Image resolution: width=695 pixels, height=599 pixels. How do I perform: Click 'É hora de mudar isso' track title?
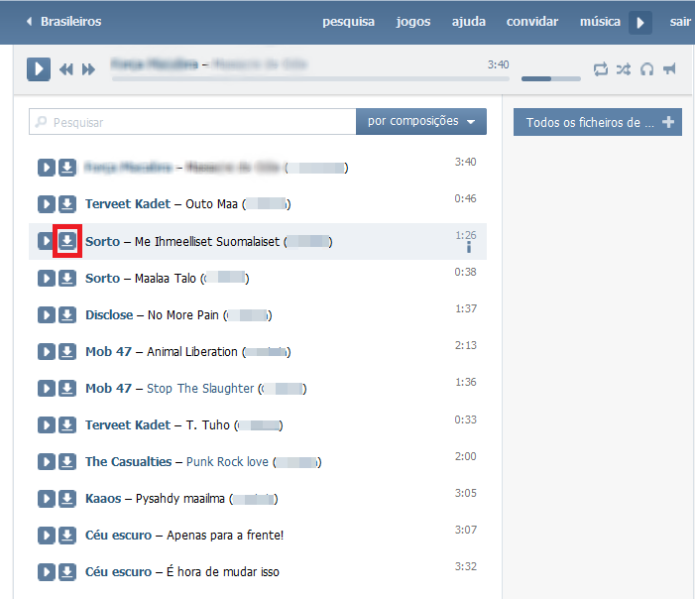pyautogui.click(x=223, y=572)
